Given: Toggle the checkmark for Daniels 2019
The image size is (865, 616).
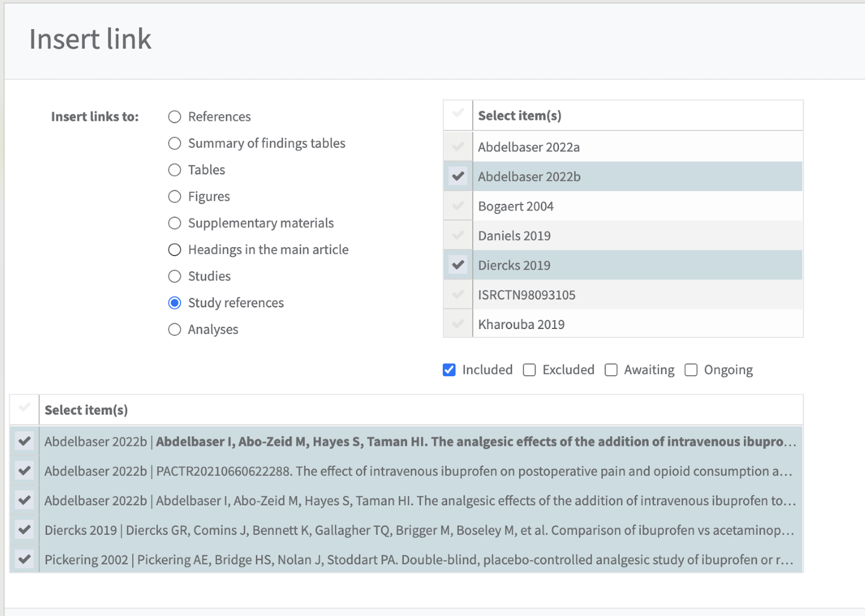Looking at the screenshot, I should [x=458, y=235].
